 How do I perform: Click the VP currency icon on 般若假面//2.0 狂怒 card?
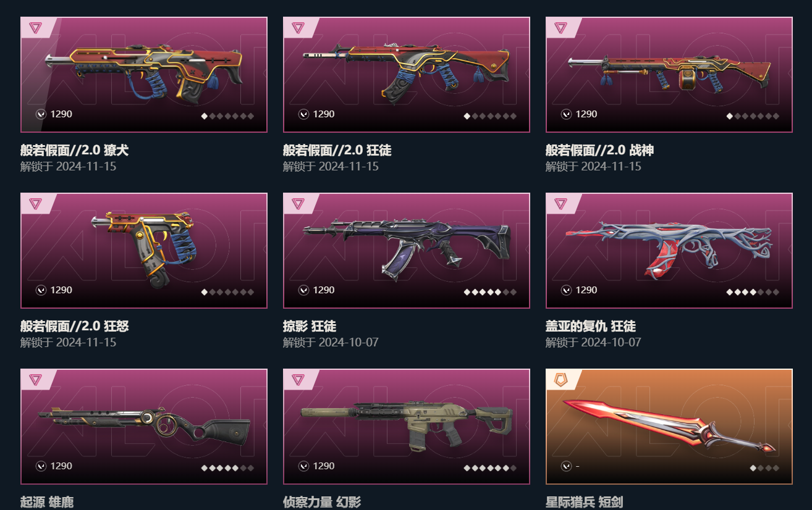coord(41,290)
